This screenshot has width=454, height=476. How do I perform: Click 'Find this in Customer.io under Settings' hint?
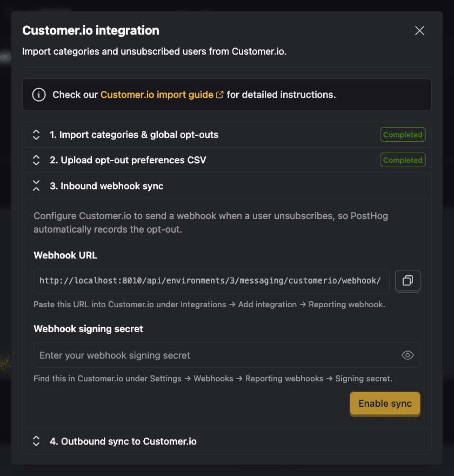tap(213, 379)
